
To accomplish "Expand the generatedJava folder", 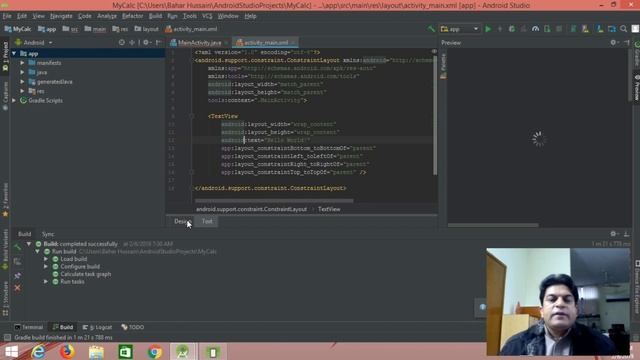I will coord(22,82).
